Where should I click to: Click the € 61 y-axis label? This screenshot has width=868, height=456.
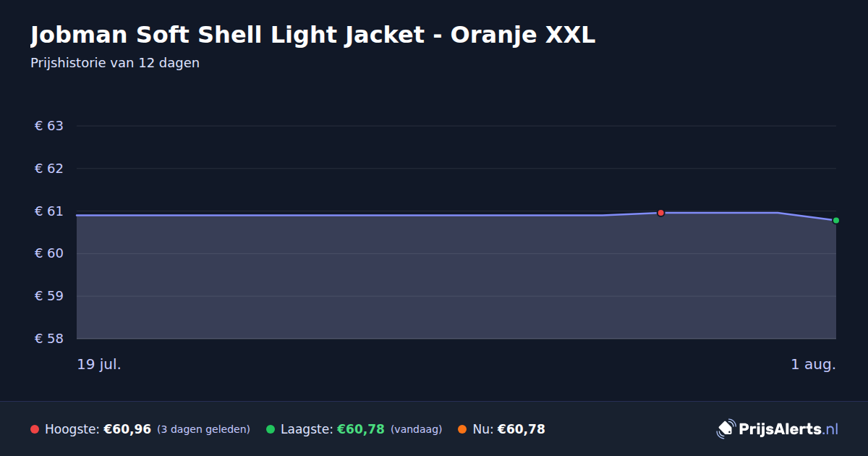pyautogui.click(x=49, y=211)
